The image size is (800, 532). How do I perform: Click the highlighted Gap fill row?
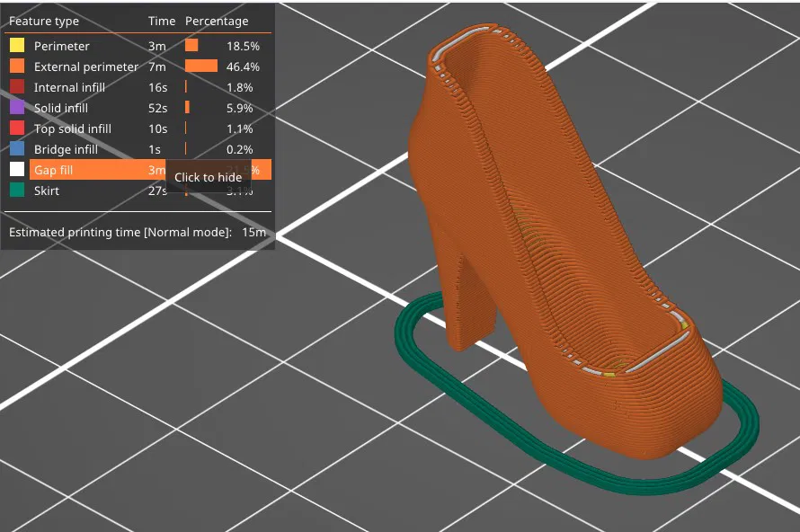[150, 170]
